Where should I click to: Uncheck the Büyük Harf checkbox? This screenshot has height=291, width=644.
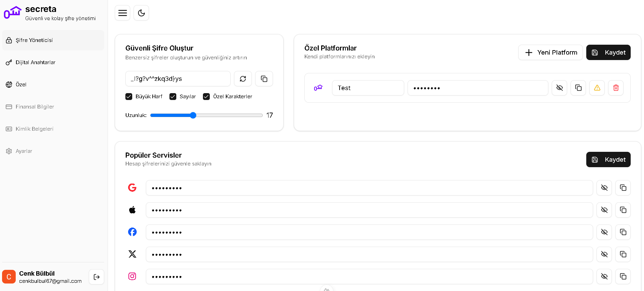click(x=129, y=97)
